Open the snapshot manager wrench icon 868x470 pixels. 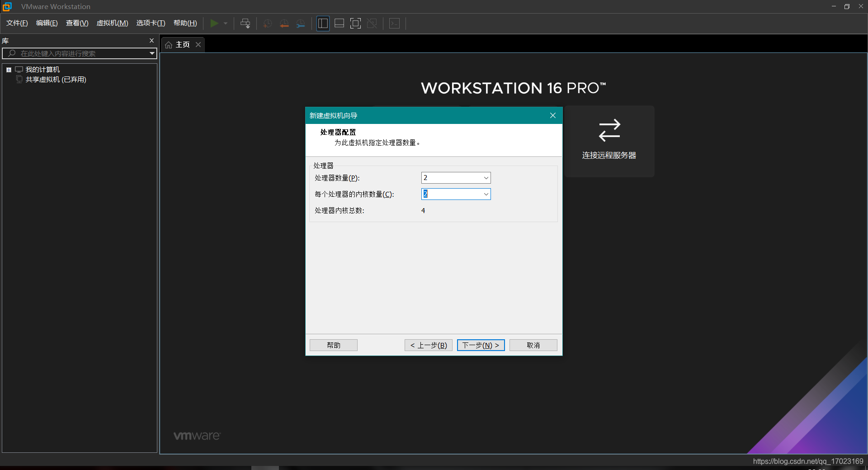[300, 23]
